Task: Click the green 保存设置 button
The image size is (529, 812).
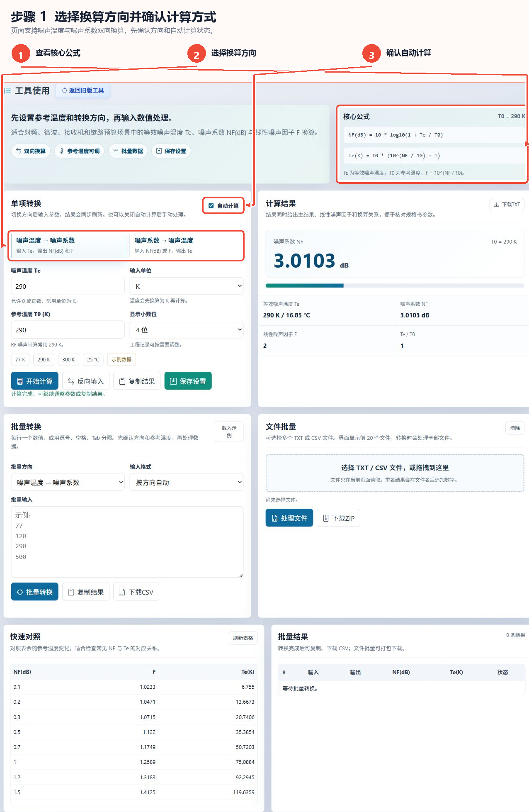Action: pyautogui.click(x=188, y=381)
